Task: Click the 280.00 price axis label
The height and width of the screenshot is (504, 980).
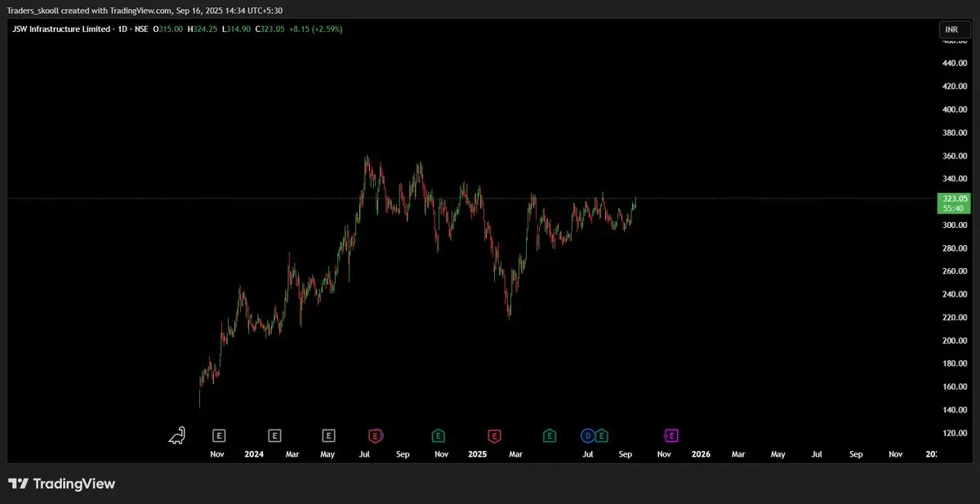Action: point(955,248)
